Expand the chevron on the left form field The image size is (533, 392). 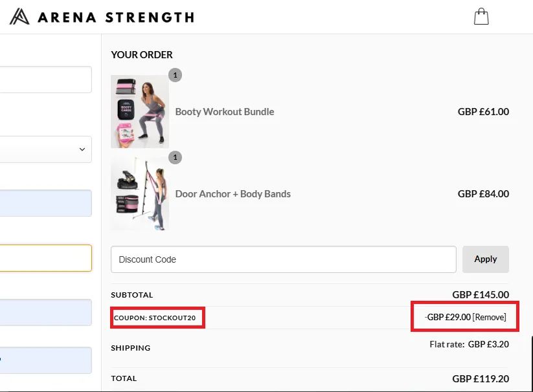click(82, 149)
